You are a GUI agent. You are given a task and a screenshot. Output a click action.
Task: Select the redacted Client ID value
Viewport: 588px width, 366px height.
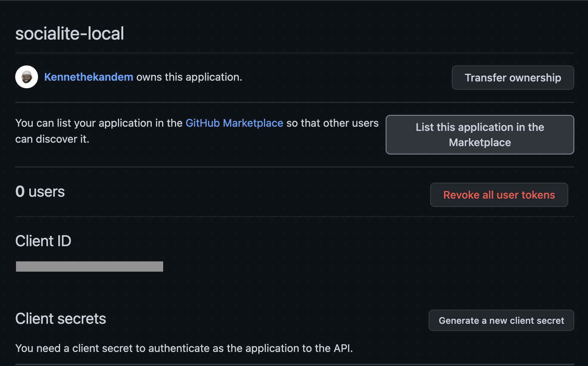pos(89,266)
